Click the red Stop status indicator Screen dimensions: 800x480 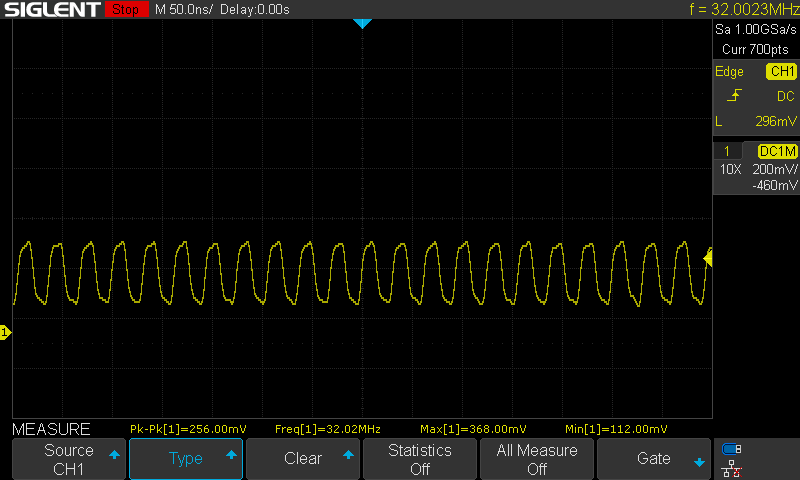(127, 9)
